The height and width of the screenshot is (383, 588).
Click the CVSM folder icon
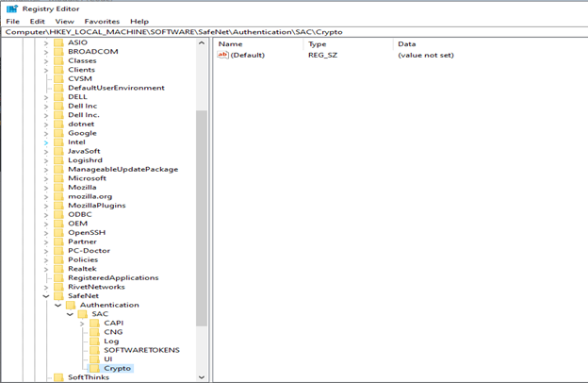coord(58,79)
